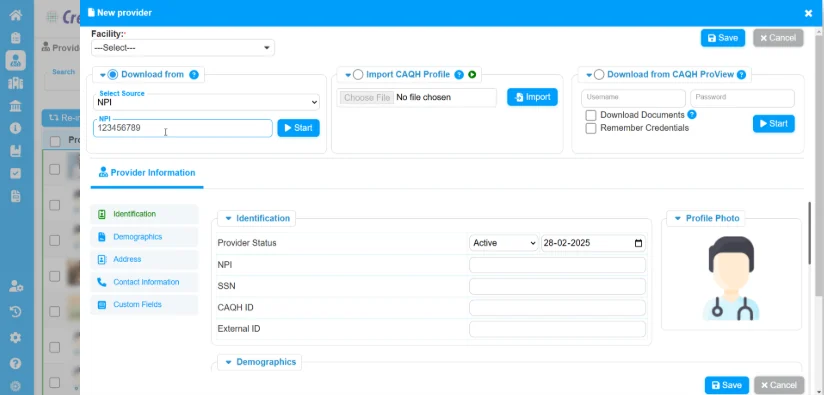
Task: Open the Provider Status Active dropdown
Action: click(503, 243)
